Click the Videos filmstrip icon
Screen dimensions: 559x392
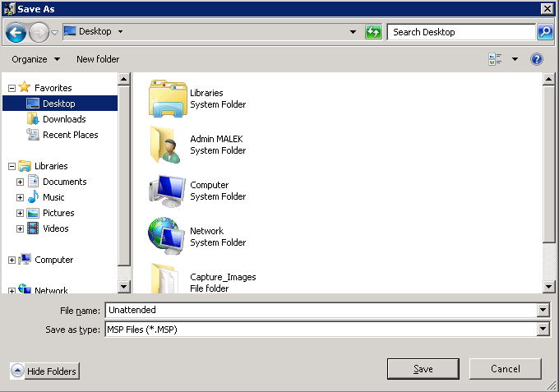[x=33, y=228]
